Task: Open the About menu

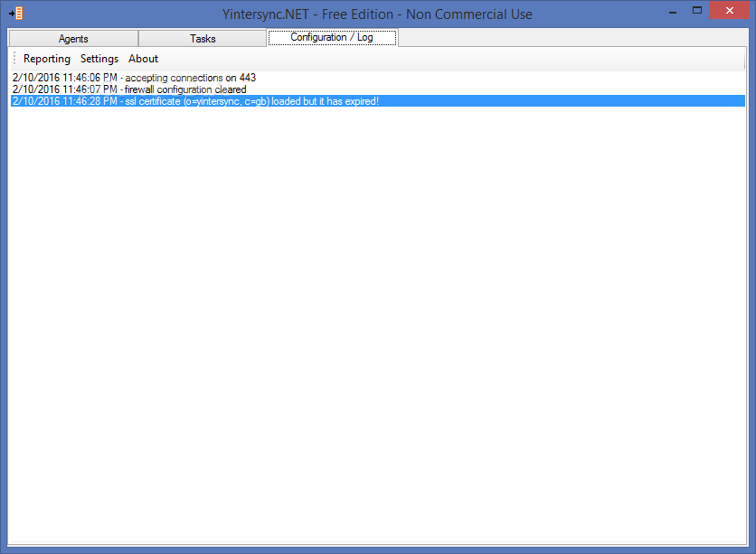Action: [143, 59]
